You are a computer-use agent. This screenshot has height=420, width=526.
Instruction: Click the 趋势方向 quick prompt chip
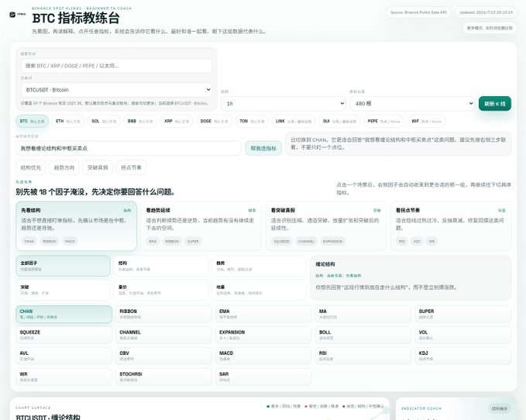point(64,167)
